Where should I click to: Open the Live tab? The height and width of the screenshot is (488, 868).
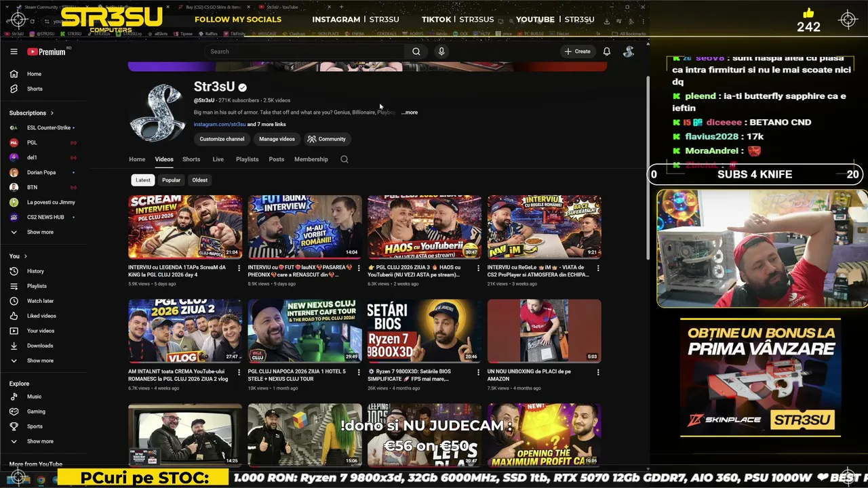click(218, 159)
